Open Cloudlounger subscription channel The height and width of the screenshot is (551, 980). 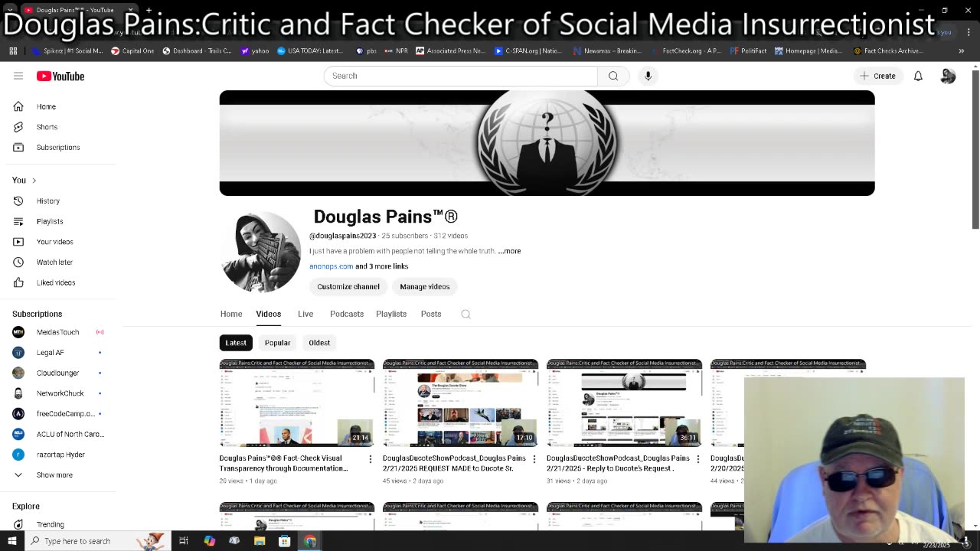point(58,373)
